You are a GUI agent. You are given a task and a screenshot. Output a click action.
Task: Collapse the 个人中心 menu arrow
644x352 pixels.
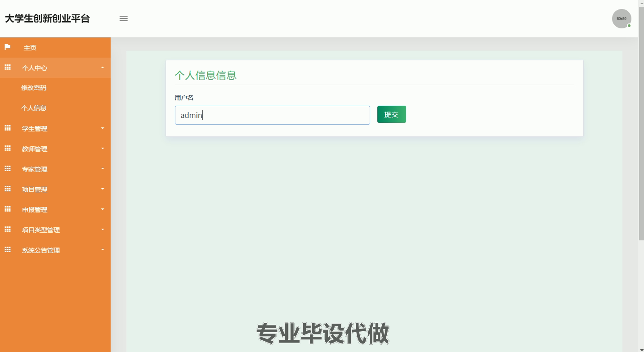[103, 68]
